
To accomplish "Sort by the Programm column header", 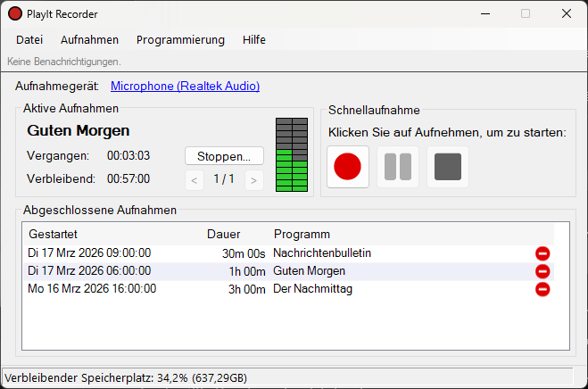I will pyautogui.click(x=302, y=234).
